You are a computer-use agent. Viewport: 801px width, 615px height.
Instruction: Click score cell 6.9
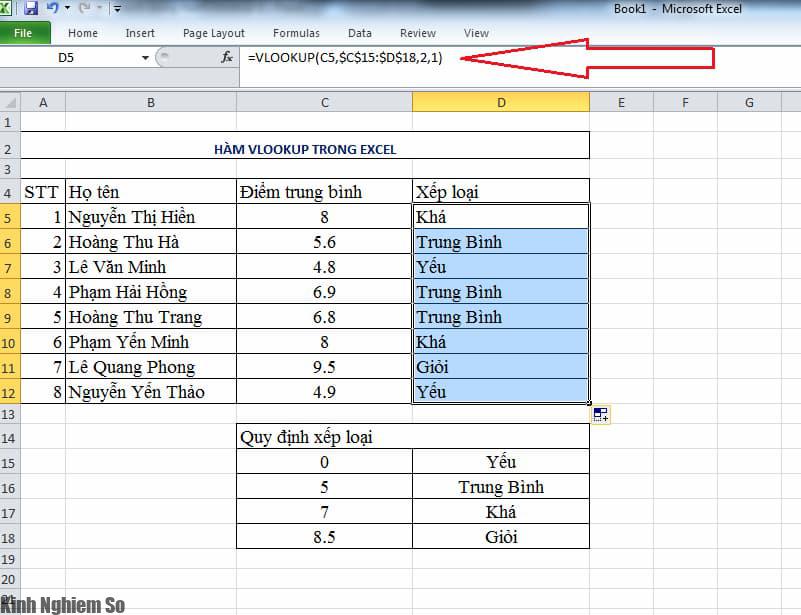(x=324, y=292)
